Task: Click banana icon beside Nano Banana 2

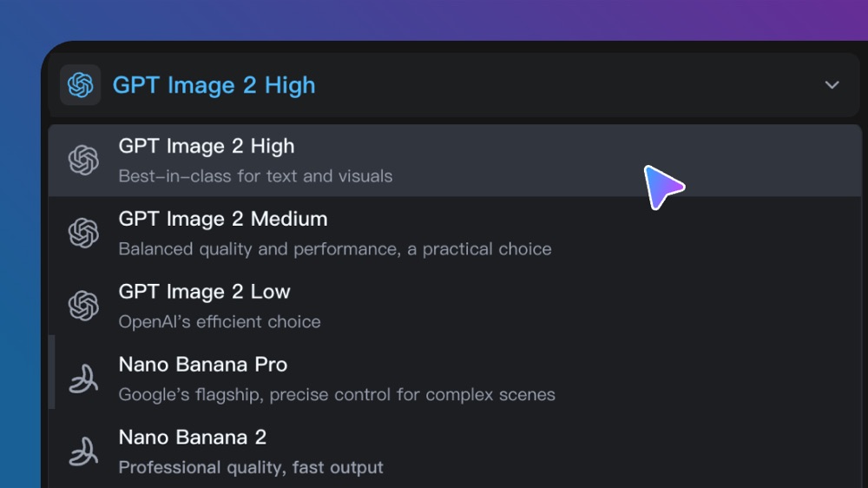Action: [x=83, y=452]
